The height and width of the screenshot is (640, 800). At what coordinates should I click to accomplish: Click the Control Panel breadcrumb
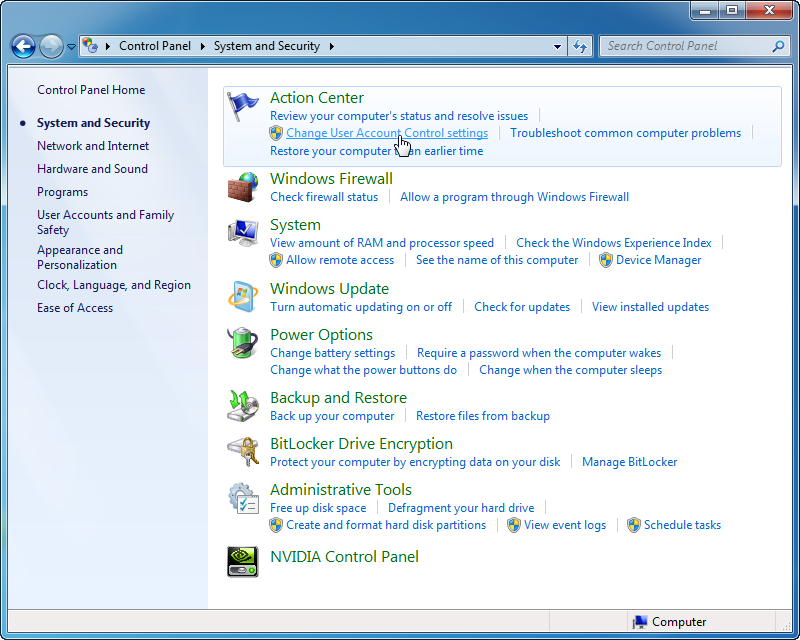tap(155, 46)
